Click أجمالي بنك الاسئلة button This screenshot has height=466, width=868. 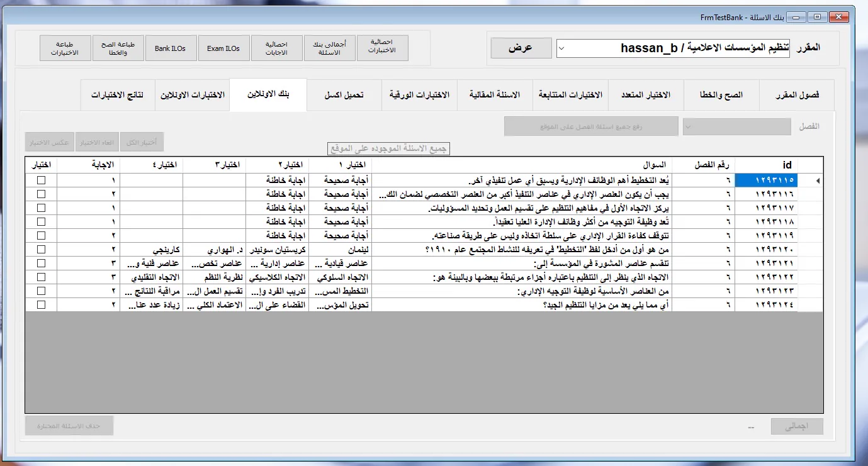[330, 48]
